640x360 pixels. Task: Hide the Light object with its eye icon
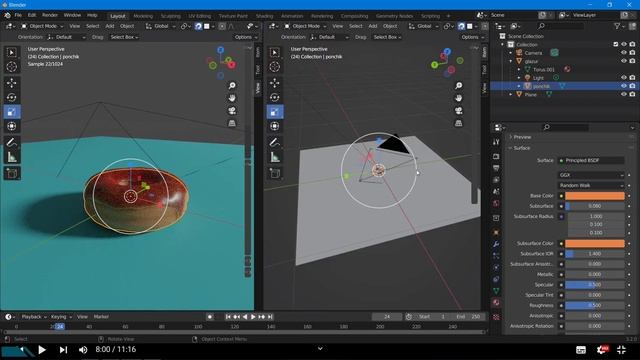click(624, 78)
